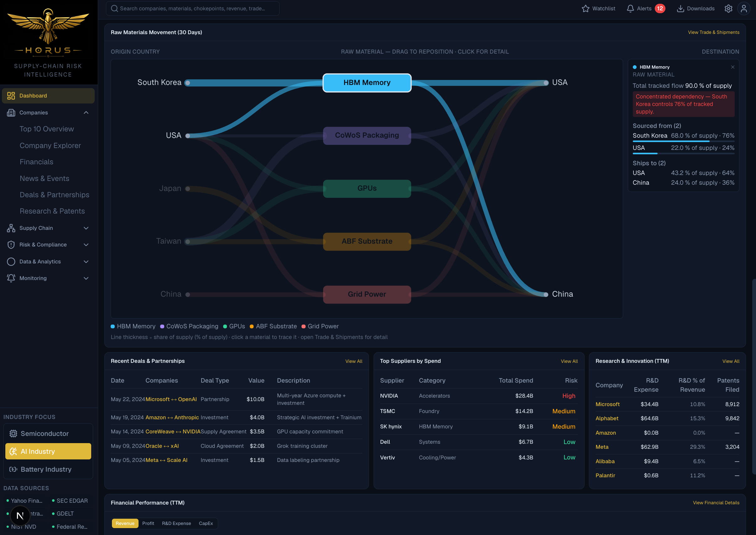
Task: Click the Dashboard grid icon
Action: click(x=11, y=96)
